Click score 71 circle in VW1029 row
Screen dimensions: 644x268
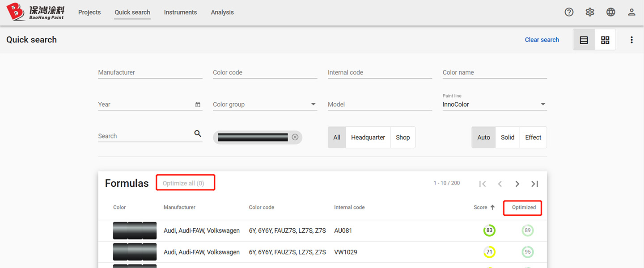pos(489,252)
